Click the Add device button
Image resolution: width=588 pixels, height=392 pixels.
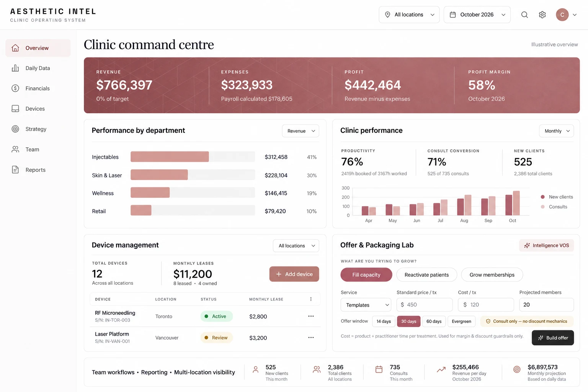tap(294, 274)
